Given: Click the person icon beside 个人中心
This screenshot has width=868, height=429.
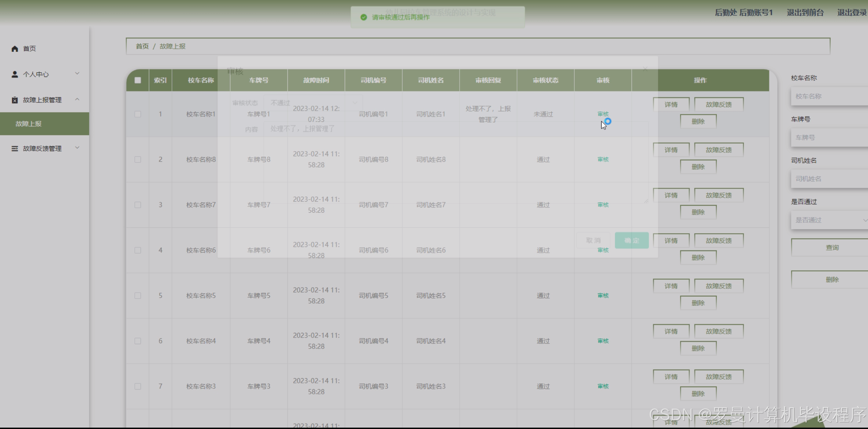Looking at the screenshot, I should tap(14, 74).
